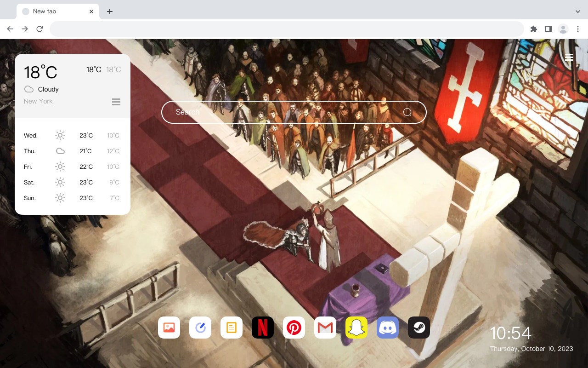The height and width of the screenshot is (368, 588).
Task: Click the Thu. forecast row label
Action: coord(30,151)
